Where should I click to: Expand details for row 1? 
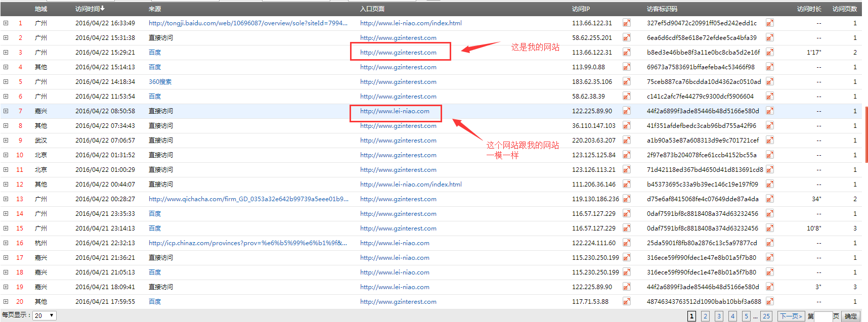6,23
